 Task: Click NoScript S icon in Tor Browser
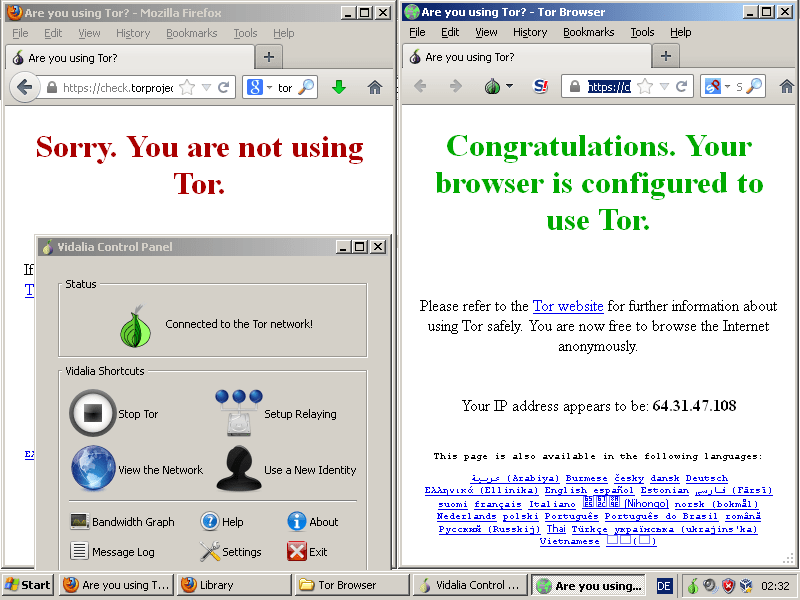pos(540,86)
